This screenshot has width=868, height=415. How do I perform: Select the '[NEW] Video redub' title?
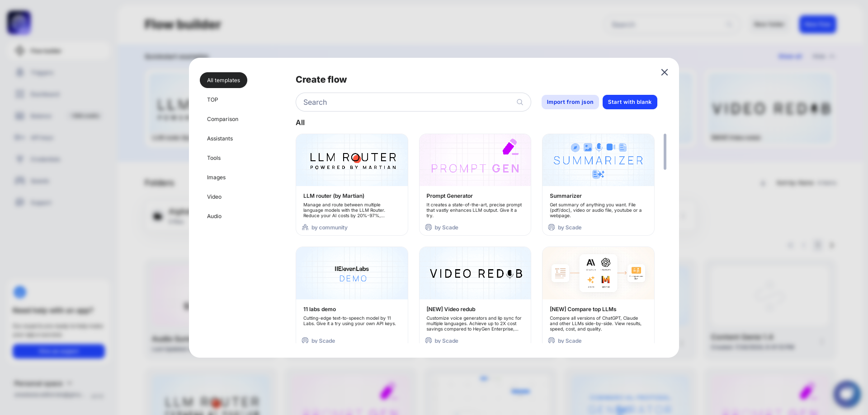(451, 309)
